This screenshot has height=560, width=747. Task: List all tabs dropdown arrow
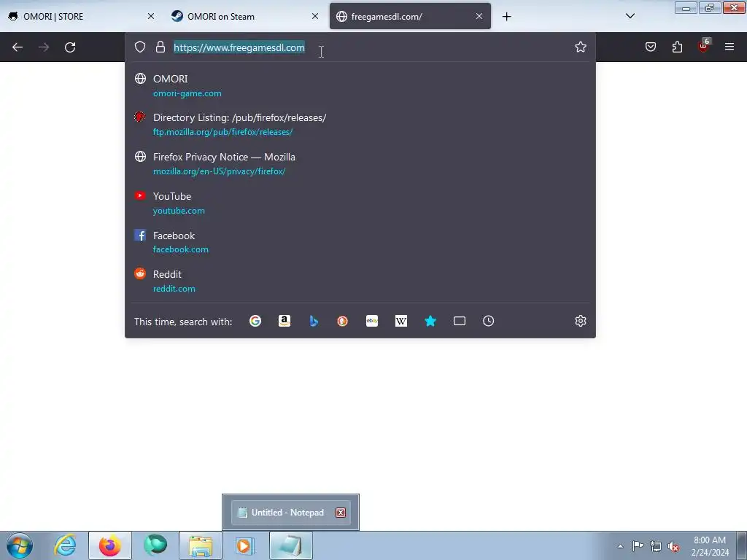[630, 16]
